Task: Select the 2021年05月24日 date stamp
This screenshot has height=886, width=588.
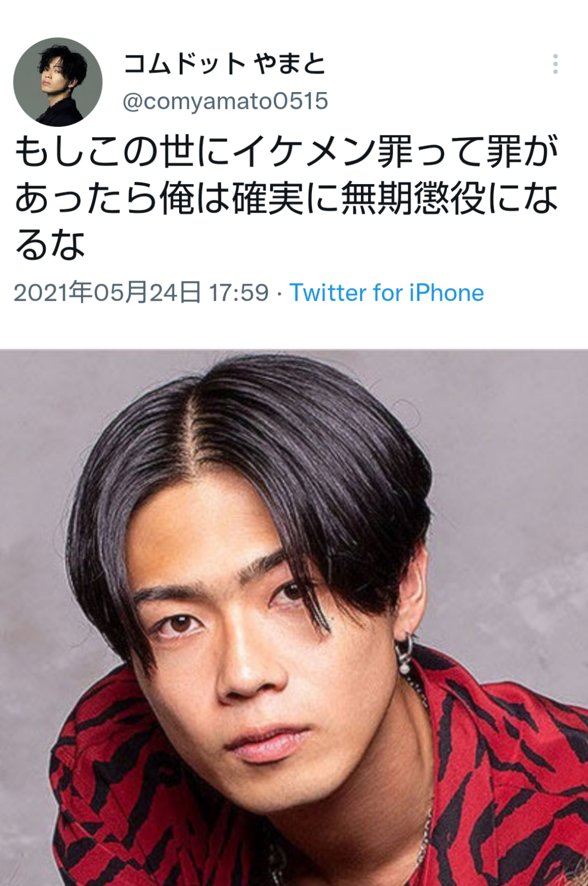Action: [x=107, y=292]
